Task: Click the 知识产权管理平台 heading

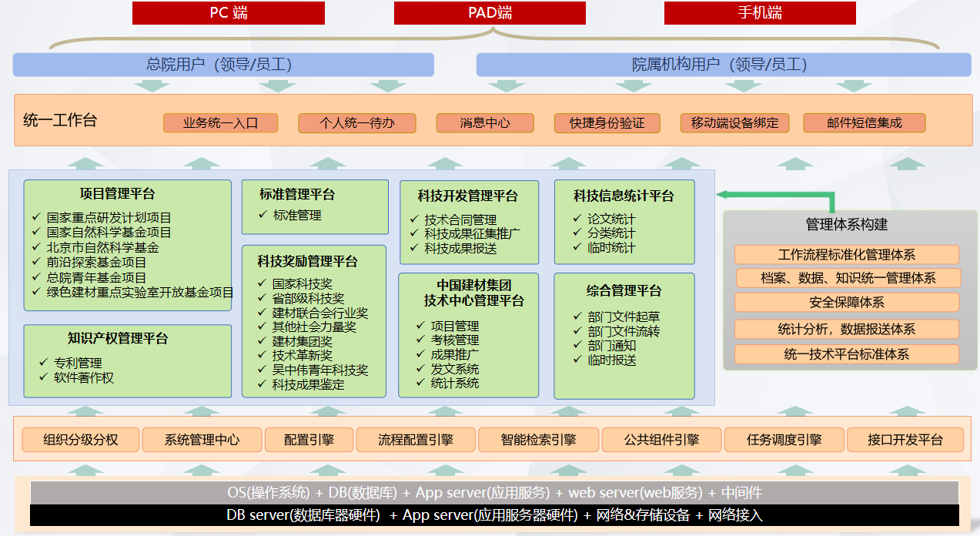Action: coord(118,338)
